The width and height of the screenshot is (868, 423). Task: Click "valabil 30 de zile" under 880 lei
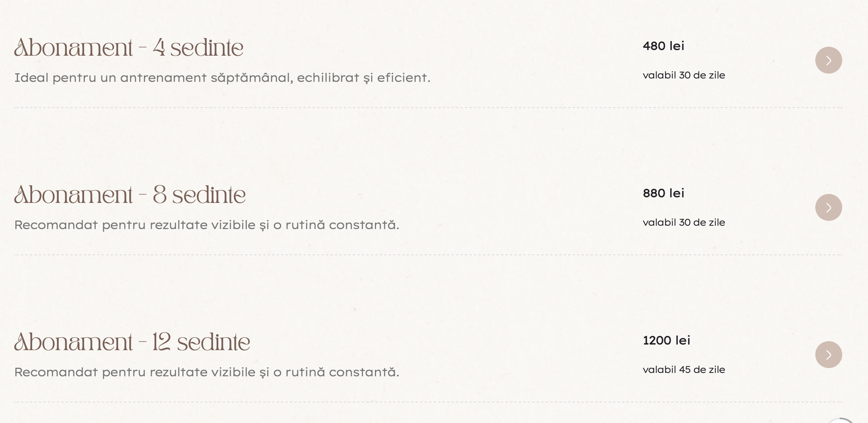pyautogui.click(x=684, y=223)
